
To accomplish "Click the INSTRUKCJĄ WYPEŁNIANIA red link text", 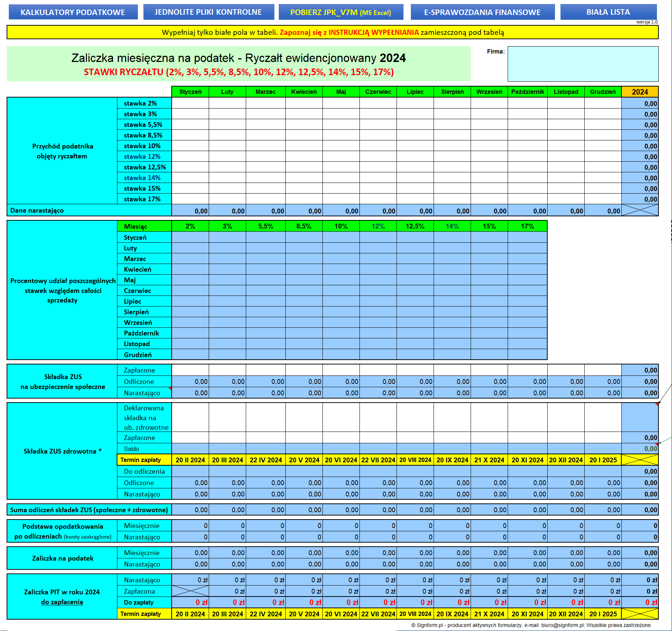I will (x=373, y=32).
